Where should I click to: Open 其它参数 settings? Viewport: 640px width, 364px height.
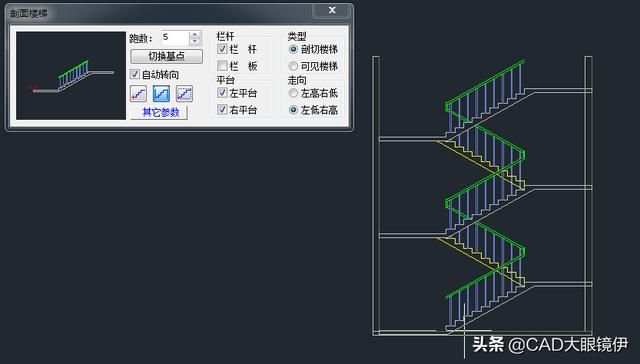click(x=159, y=112)
